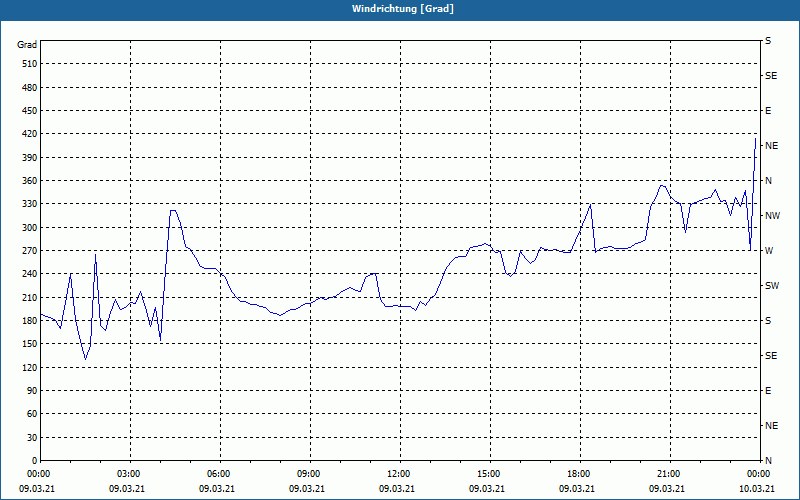
Task: Click the 30 y-axis value
Action: pyautogui.click(x=32, y=438)
